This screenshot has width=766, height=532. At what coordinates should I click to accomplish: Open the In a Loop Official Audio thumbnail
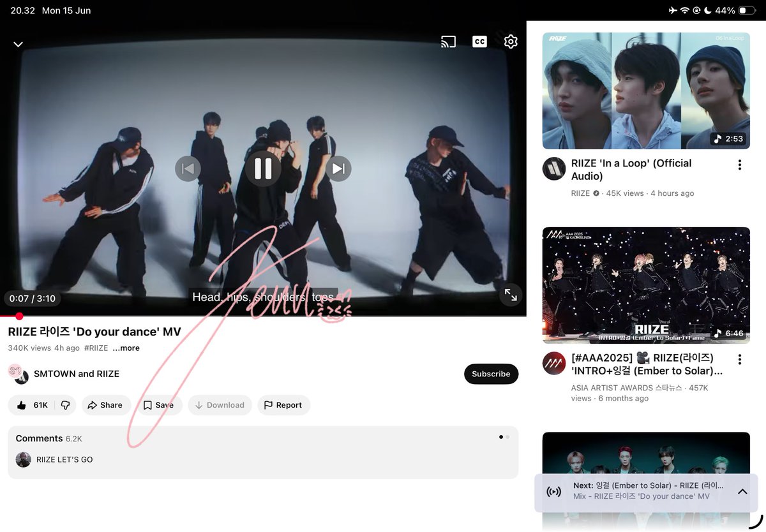(x=646, y=91)
